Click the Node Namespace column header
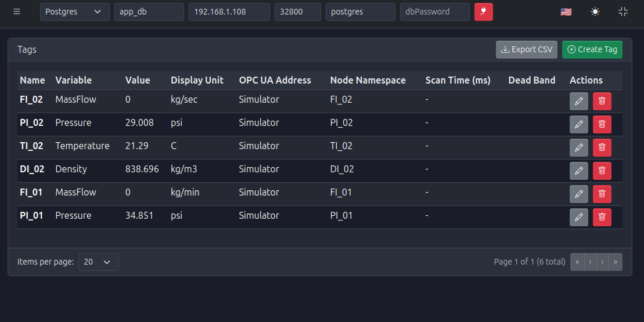Viewport: 644px width, 322px height. pyautogui.click(x=368, y=81)
